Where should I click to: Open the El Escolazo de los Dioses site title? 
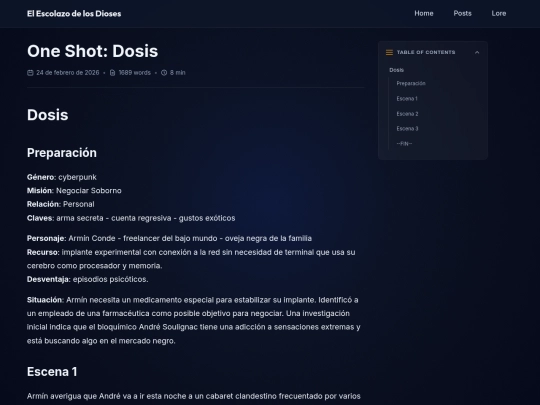[74, 13]
